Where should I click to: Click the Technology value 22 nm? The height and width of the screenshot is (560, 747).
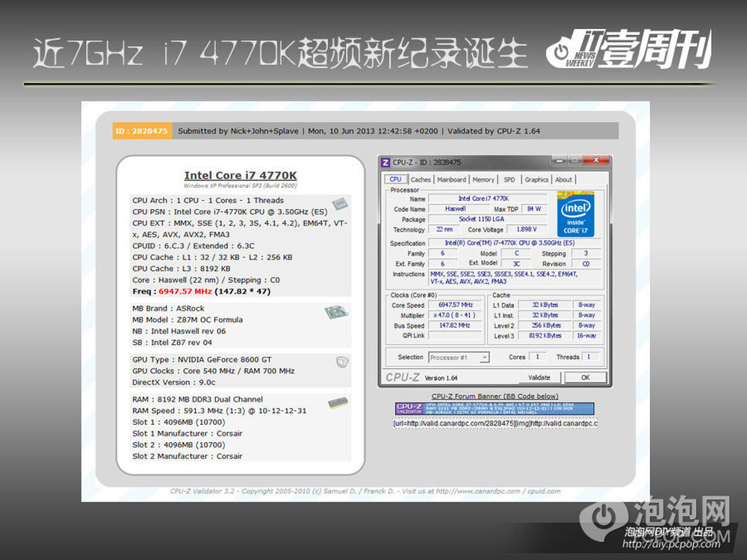(x=444, y=229)
